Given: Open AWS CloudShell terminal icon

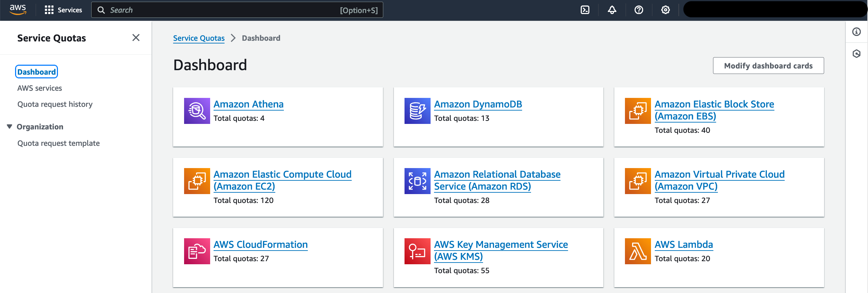Looking at the screenshot, I should tap(585, 10).
